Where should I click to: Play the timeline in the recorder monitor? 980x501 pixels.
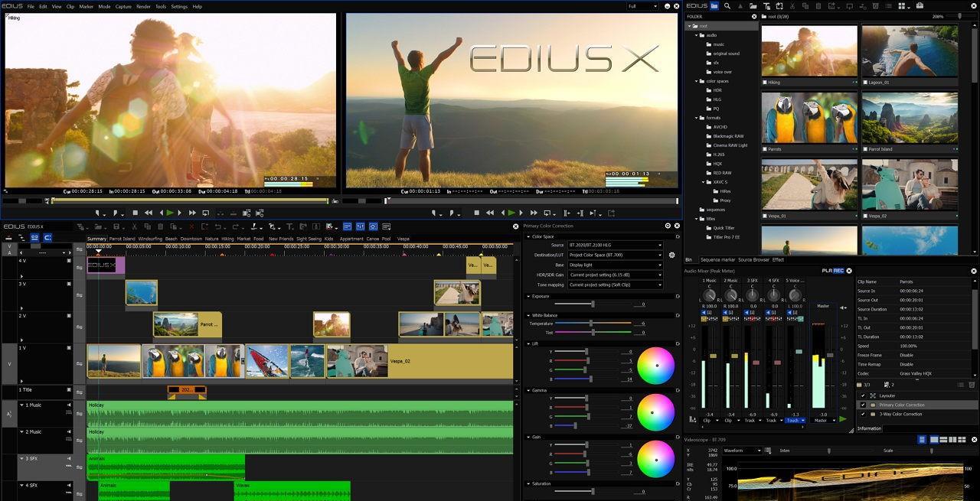[x=511, y=213]
